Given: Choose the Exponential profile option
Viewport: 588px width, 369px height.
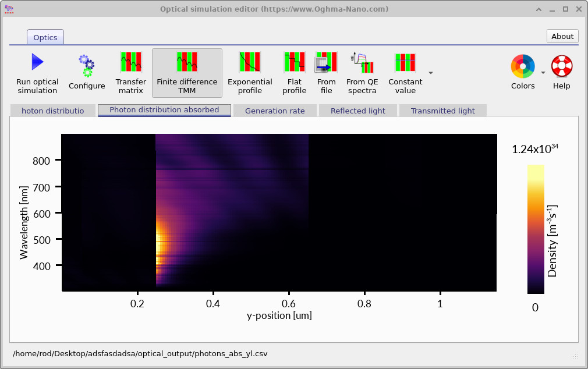Looking at the screenshot, I should (250, 73).
